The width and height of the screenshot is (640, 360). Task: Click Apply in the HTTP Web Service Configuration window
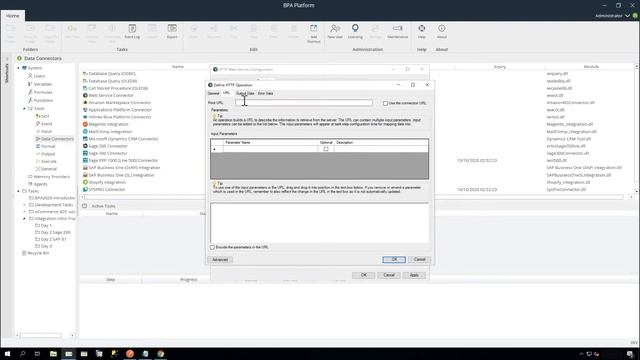[x=414, y=275]
